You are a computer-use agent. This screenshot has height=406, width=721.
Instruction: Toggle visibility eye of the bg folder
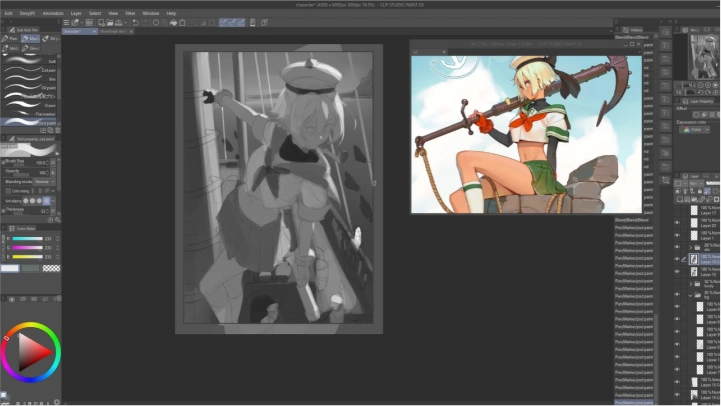tap(677, 295)
